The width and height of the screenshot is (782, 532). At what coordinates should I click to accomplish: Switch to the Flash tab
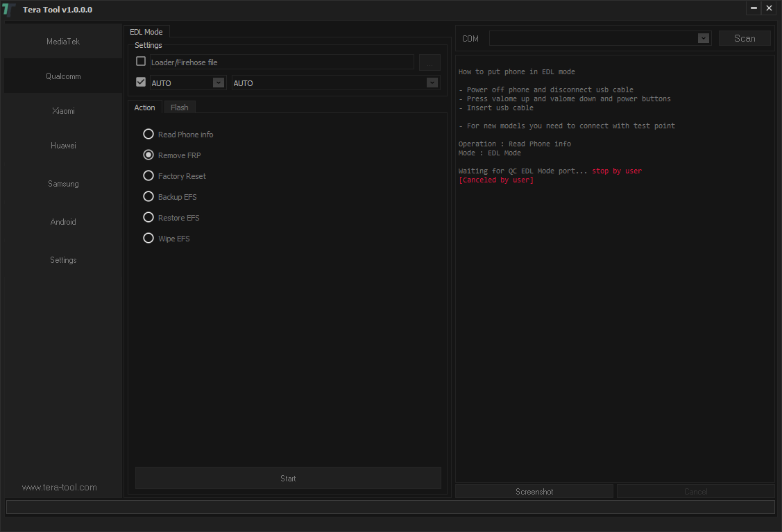pyautogui.click(x=179, y=107)
